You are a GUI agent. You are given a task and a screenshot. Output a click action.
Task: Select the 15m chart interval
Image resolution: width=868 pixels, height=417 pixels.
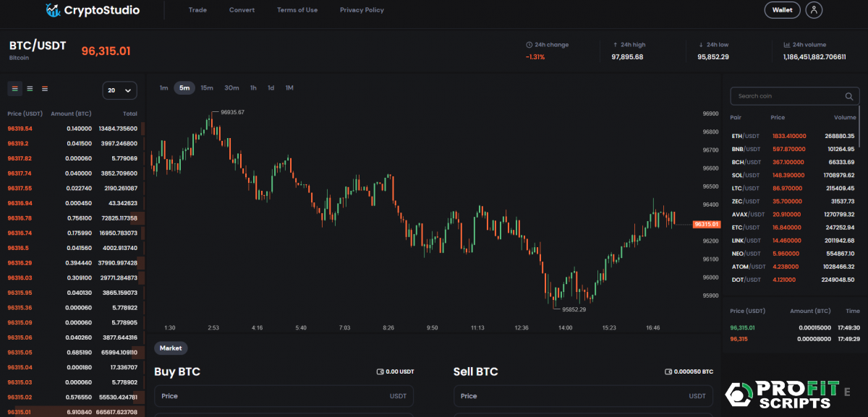207,88
